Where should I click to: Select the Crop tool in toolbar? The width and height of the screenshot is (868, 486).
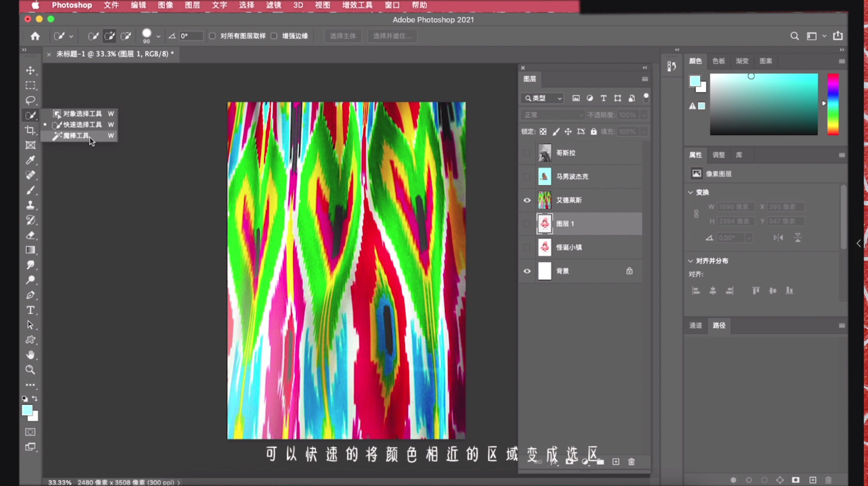(x=30, y=130)
